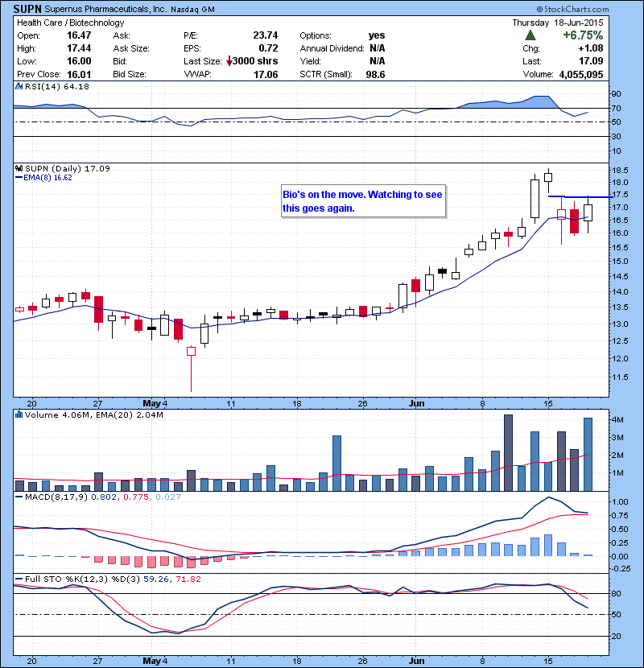Image resolution: width=644 pixels, height=668 pixels.
Task: Click the Bio's on the move annotation box
Action: [x=363, y=201]
